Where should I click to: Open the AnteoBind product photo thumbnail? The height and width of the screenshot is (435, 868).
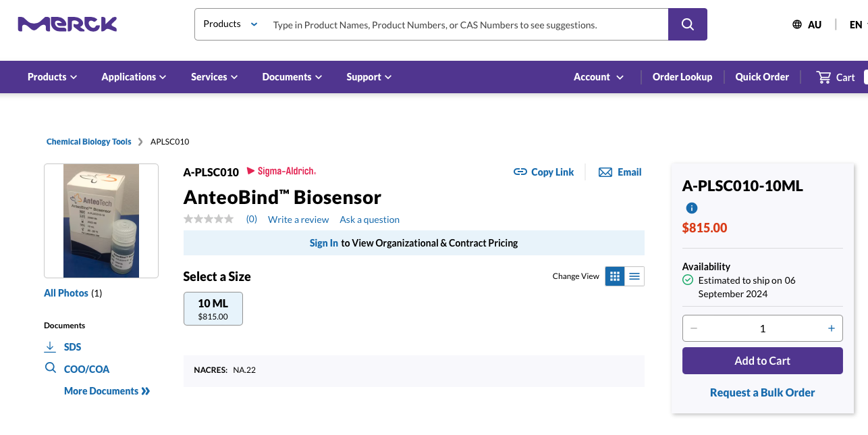(101, 221)
